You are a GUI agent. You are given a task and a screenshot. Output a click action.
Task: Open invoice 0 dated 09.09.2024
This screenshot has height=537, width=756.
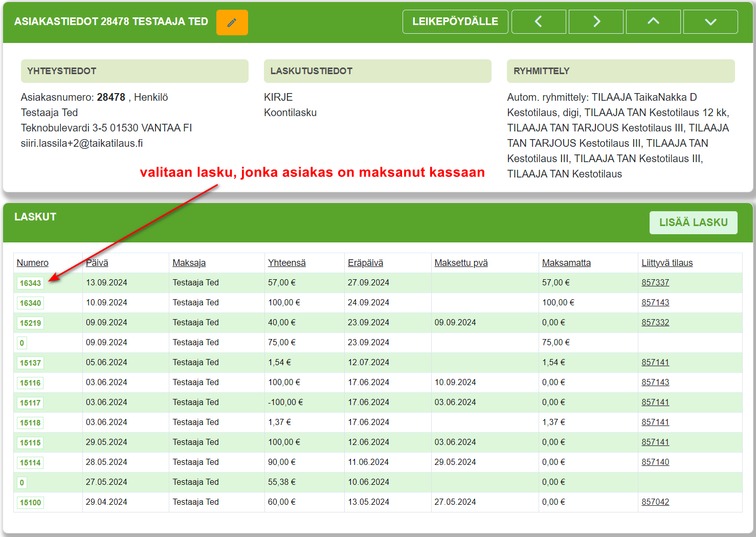[21, 343]
